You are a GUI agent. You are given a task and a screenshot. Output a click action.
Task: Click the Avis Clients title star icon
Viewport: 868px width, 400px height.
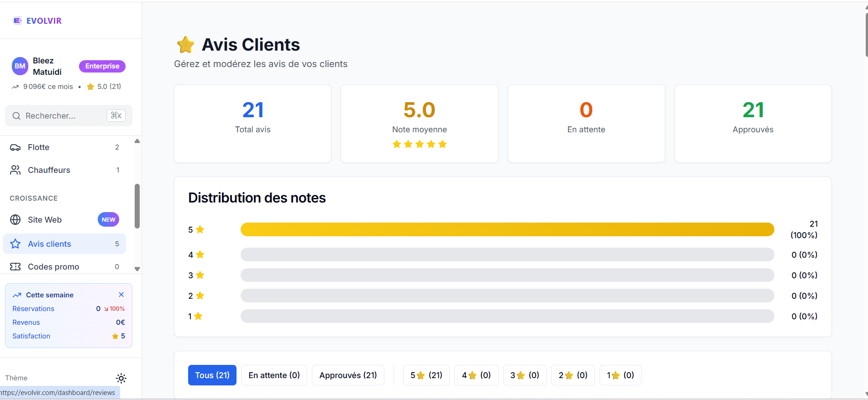pyautogui.click(x=186, y=45)
